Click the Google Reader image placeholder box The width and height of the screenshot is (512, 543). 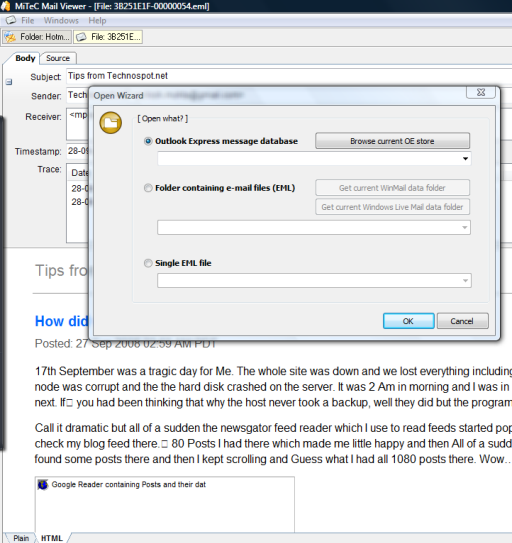pos(165,504)
